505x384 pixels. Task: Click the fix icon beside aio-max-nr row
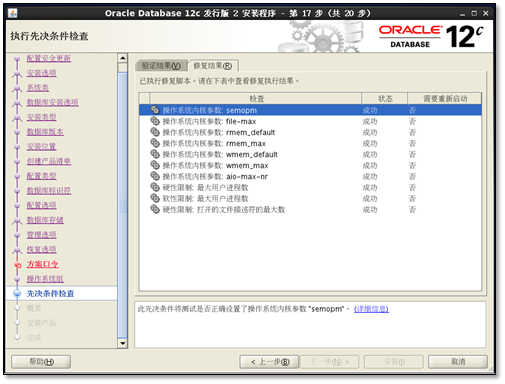(155, 176)
